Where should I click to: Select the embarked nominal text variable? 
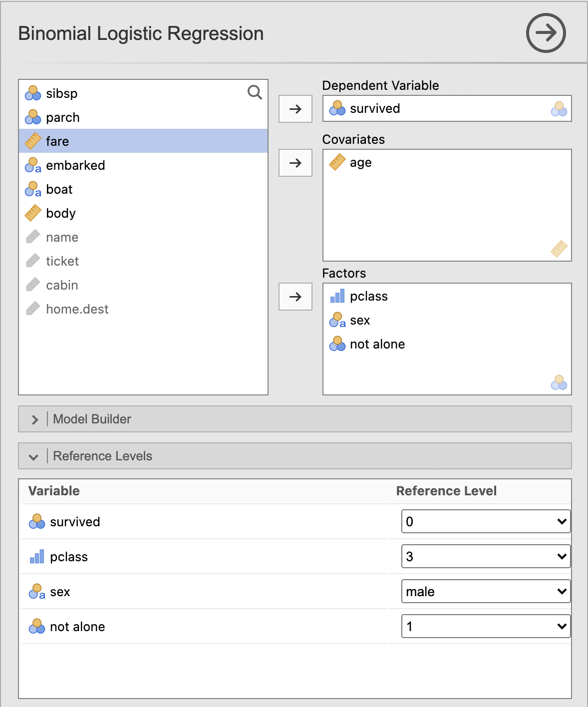[x=143, y=165]
